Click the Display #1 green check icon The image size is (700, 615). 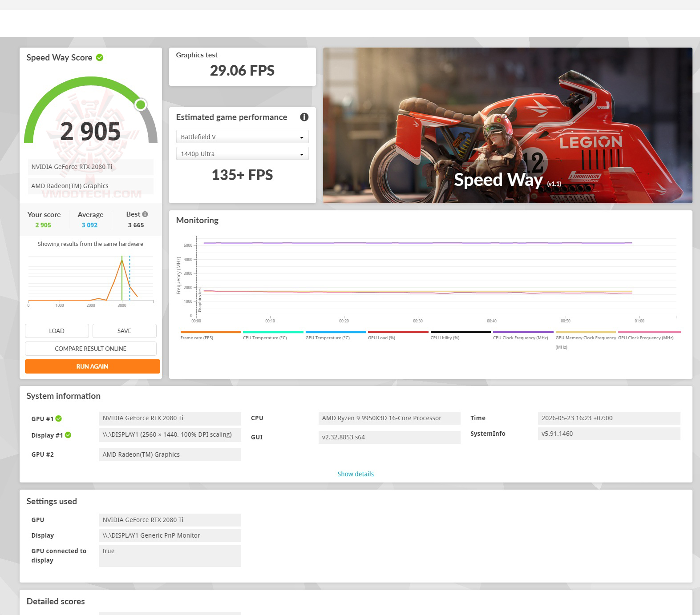68,435
